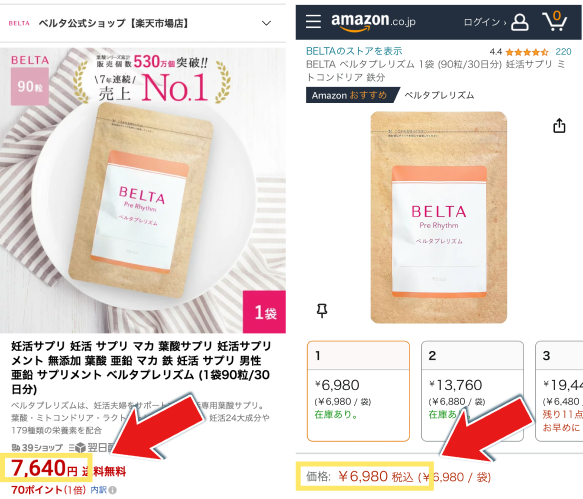Screen dimensions: 583x499
Task: Click the pin icon below product image
Action: click(322, 310)
